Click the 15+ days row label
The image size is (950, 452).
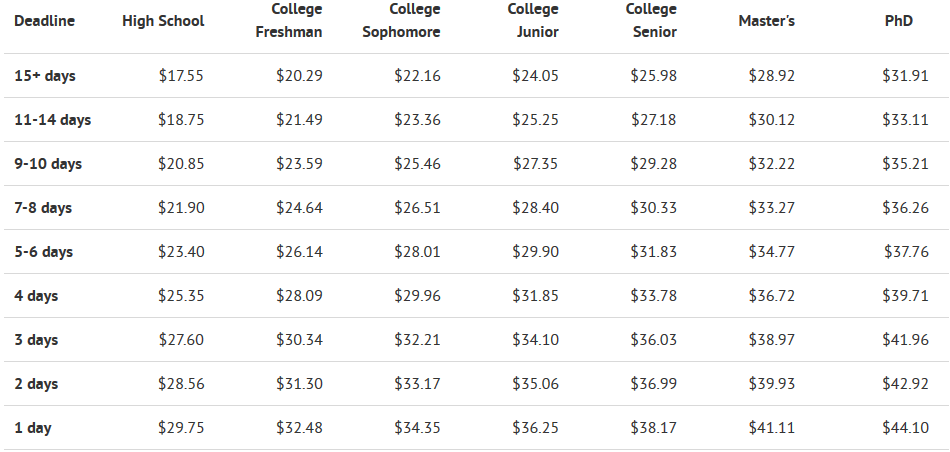click(x=45, y=76)
